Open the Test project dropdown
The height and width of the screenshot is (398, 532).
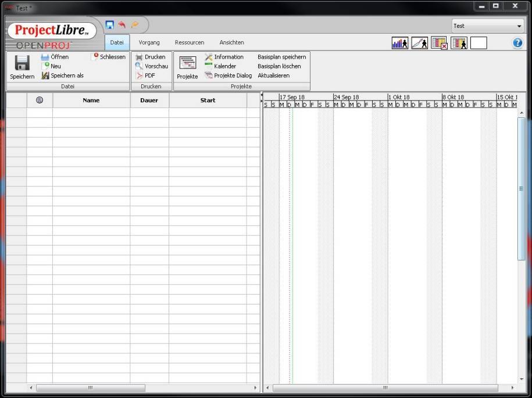pos(487,26)
